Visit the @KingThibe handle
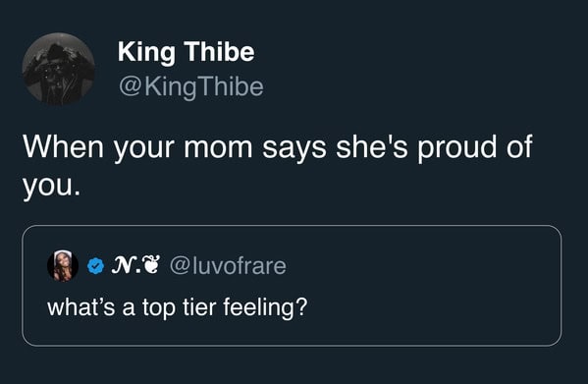The height and width of the screenshot is (384, 588). pyautogui.click(x=191, y=87)
